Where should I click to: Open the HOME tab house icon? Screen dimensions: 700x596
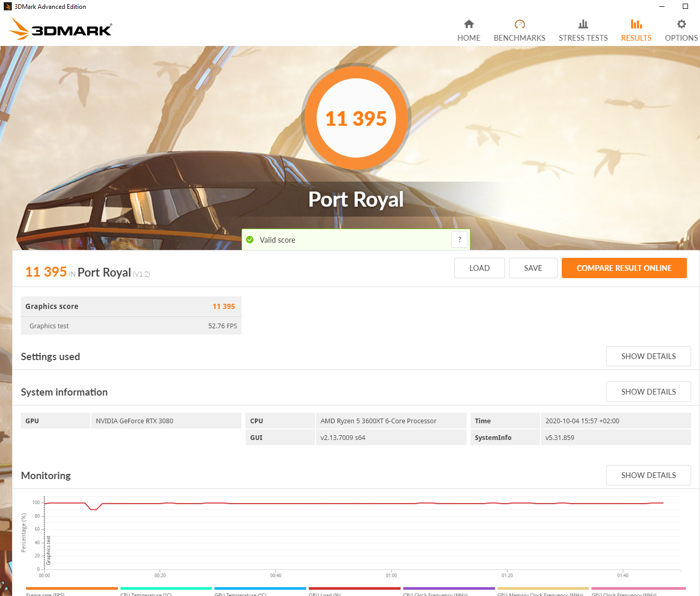469,24
